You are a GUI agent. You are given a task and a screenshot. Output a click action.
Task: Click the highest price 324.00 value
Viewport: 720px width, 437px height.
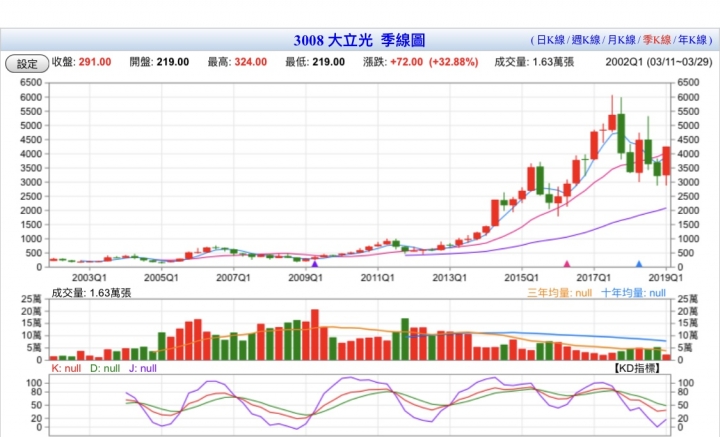pos(251,62)
